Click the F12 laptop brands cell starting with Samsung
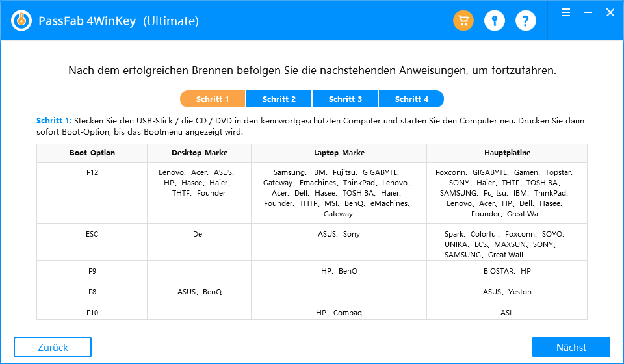 (x=339, y=193)
